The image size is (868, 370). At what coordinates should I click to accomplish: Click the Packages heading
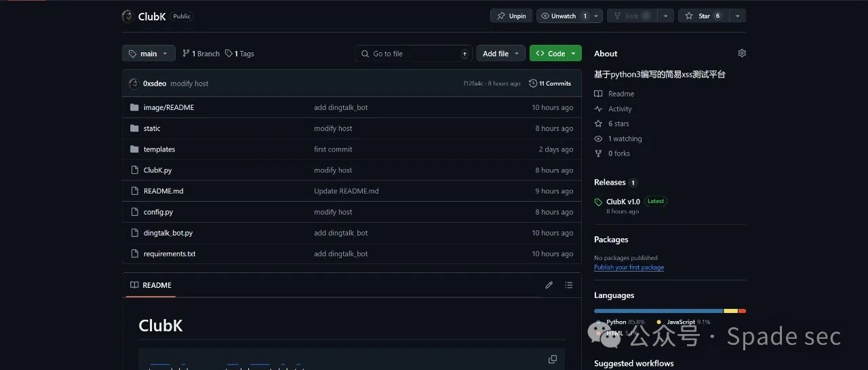click(611, 240)
